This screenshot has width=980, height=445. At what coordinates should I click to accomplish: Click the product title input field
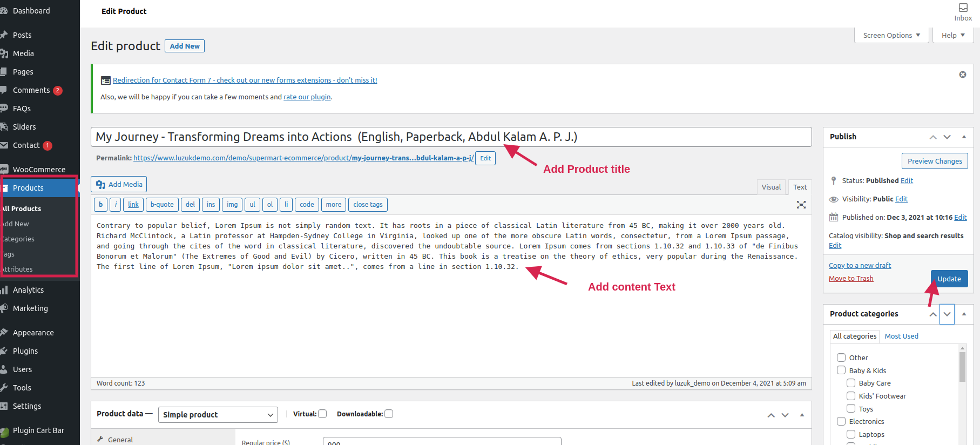coord(451,137)
